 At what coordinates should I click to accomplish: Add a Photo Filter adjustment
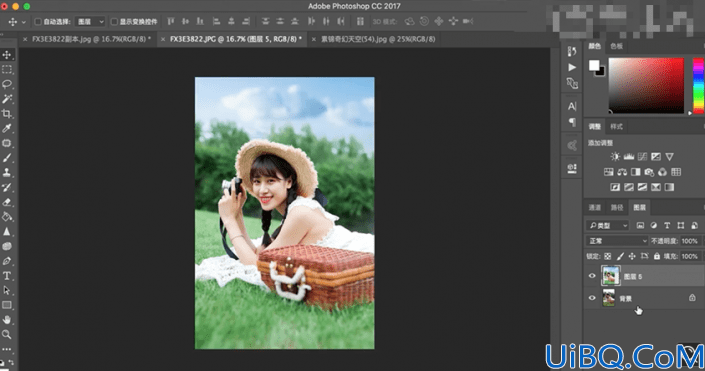coord(649,172)
